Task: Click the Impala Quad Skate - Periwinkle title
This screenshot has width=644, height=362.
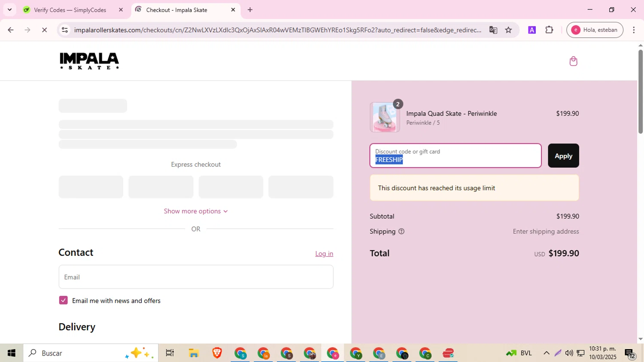Action: (x=452, y=113)
